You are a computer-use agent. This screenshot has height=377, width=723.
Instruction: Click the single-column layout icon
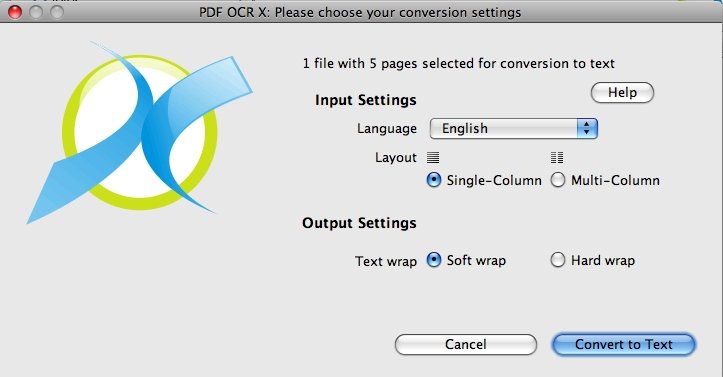click(x=433, y=158)
